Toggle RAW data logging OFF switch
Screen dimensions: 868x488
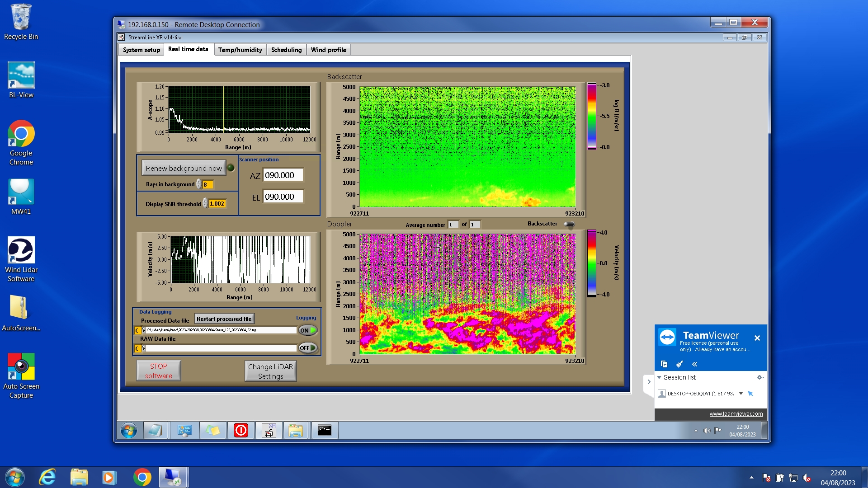pos(308,348)
